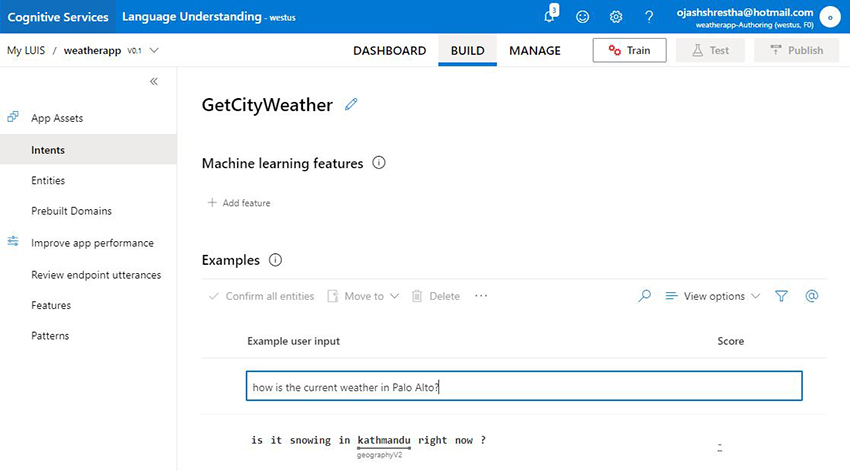Screen dimensions: 850x471
Task: Open Review endpoint utterances
Action: pos(96,275)
